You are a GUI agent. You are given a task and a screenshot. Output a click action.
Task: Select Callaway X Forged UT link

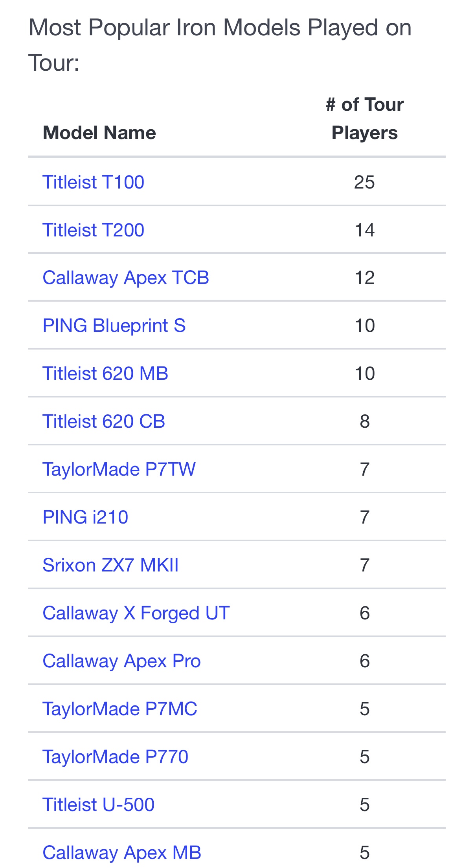coord(136,613)
